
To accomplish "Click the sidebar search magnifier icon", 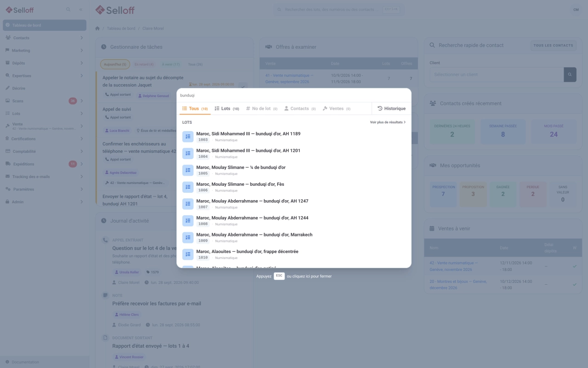I will tap(68, 9).
